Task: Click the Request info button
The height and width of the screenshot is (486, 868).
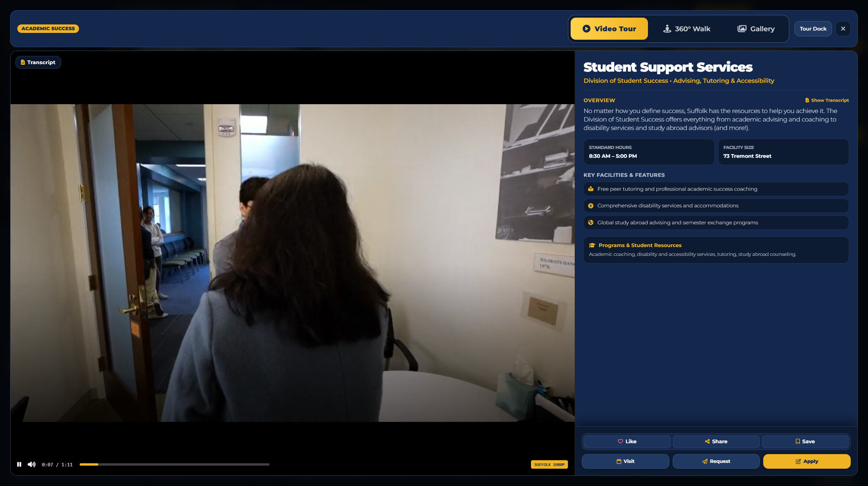Action: 716,461
